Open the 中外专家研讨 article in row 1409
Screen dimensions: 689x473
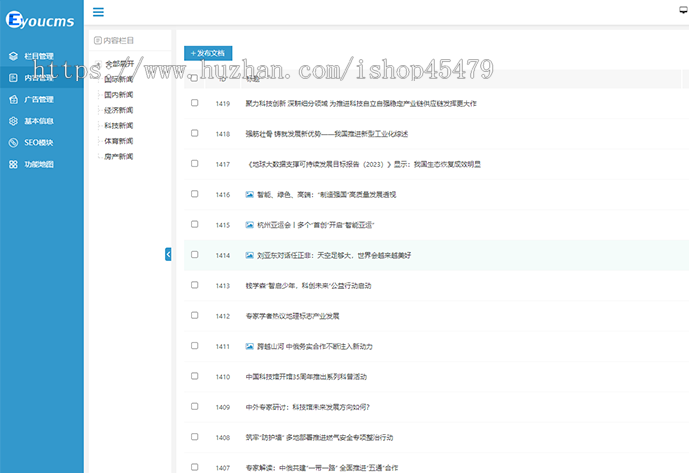coord(308,407)
